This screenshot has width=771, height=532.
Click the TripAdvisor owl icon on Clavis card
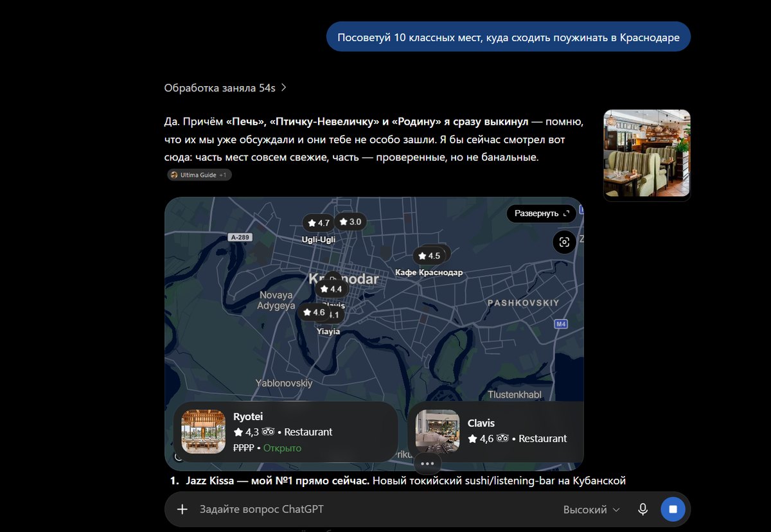click(x=502, y=439)
